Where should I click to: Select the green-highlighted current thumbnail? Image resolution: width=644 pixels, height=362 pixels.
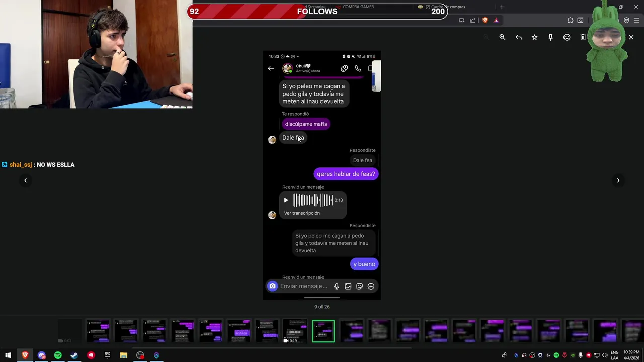(x=323, y=331)
